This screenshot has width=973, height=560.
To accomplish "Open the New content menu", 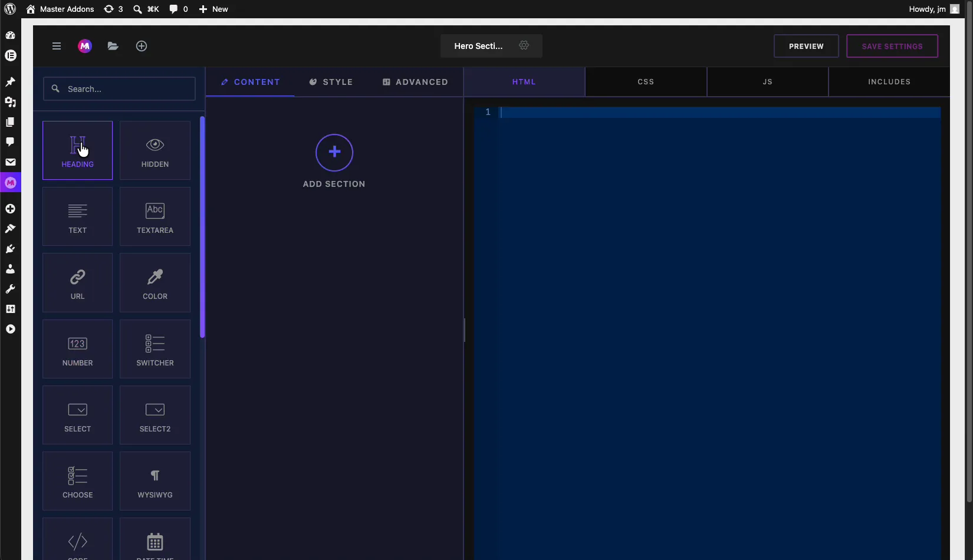I will tap(213, 9).
